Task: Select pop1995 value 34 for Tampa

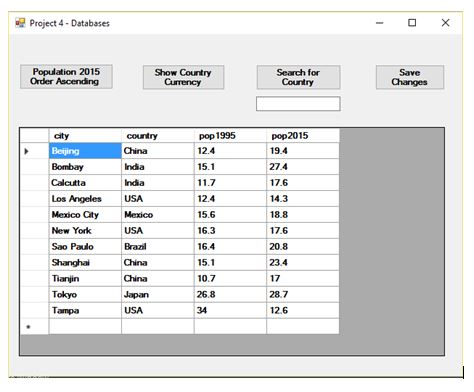Action: 230,311
